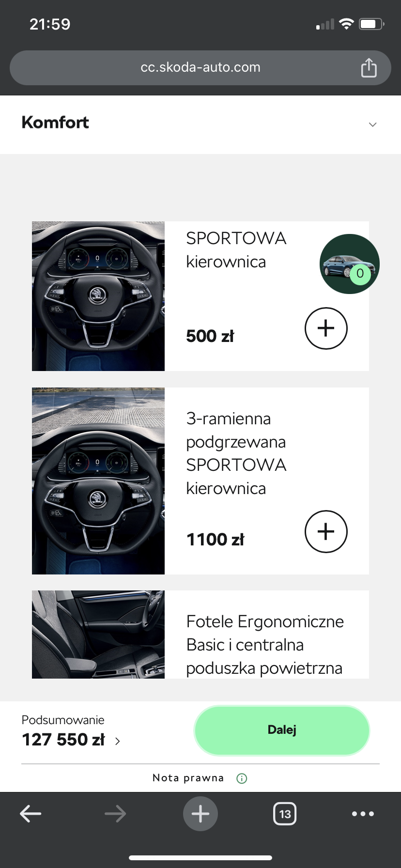Show the 13 open tabs
This screenshot has height=868, width=401.
pyautogui.click(x=285, y=814)
